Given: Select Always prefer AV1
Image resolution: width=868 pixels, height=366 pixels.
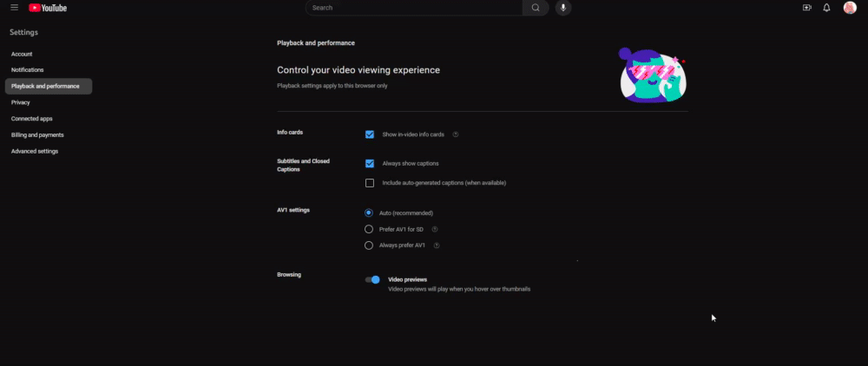Looking at the screenshot, I should (x=369, y=245).
